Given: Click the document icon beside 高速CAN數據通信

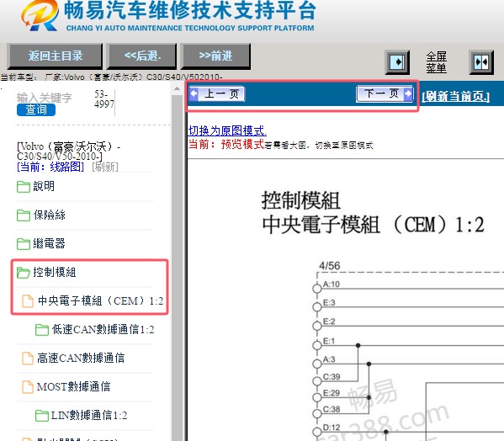Looking at the screenshot, I should 27,359.
